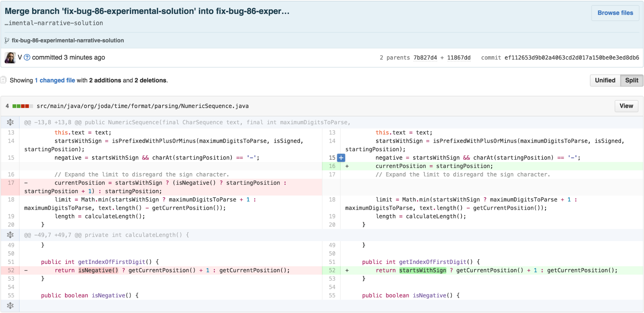The height and width of the screenshot is (313, 644).
Task: Click the '2 deletions' text in summary
Action: click(x=150, y=80)
